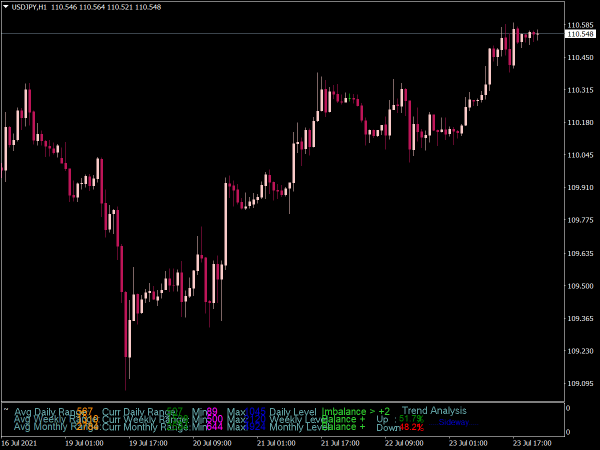This screenshot has width=600, height=450.
Task: Click the 23 Jul 01:00 time label
Action: point(468,443)
